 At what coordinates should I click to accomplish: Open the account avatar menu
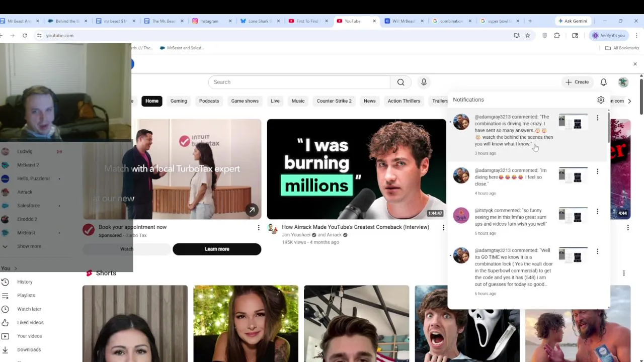click(x=623, y=82)
